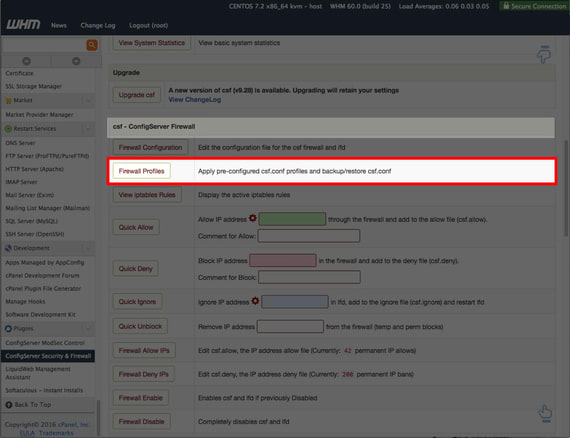Image resolution: width=570 pixels, height=438 pixels.
Task: Collapse the Plugins section chevron
Action: point(88,329)
